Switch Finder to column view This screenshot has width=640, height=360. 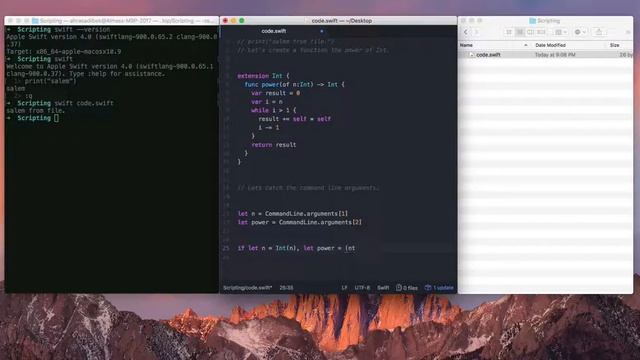[530, 32]
